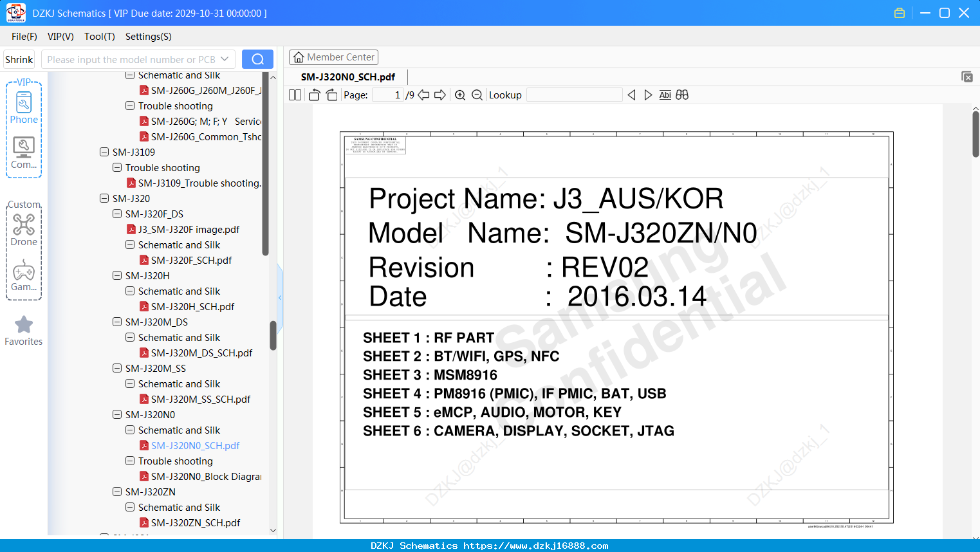Click the Page number field
This screenshot has width=980, height=552.
coord(388,95)
